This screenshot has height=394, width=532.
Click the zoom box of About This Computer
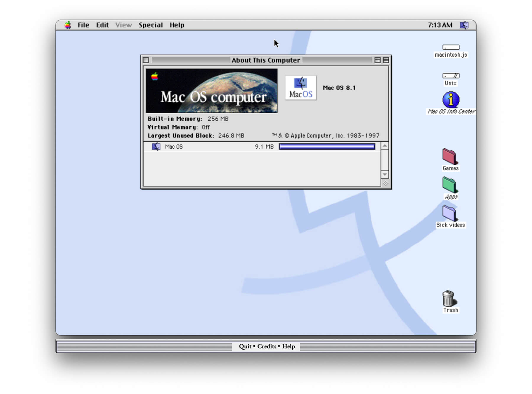coord(377,60)
